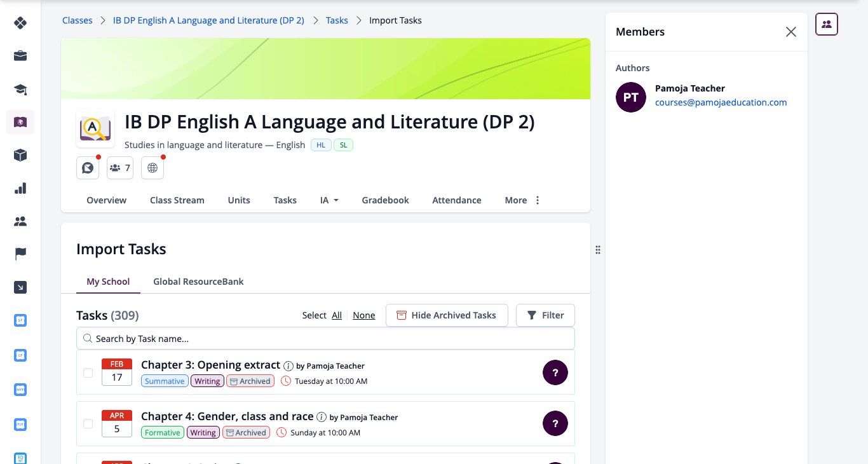Open the flag icon in sidebar

[20, 254]
